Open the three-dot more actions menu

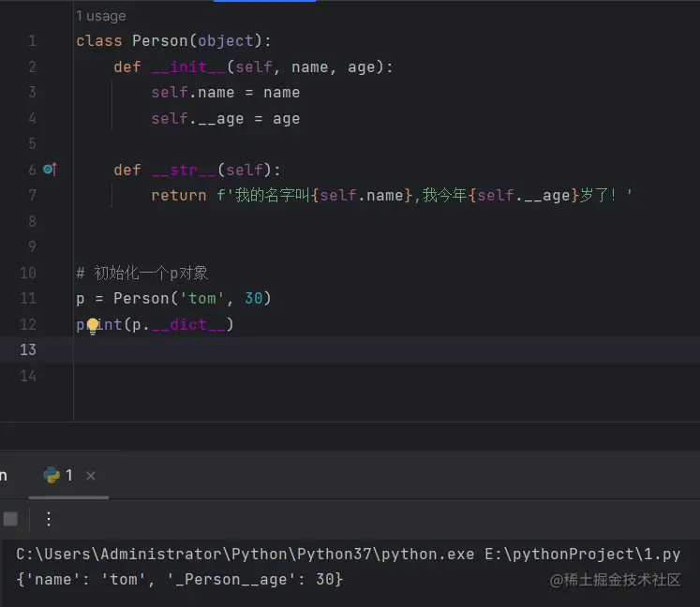pyautogui.click(x=49, y=519)
